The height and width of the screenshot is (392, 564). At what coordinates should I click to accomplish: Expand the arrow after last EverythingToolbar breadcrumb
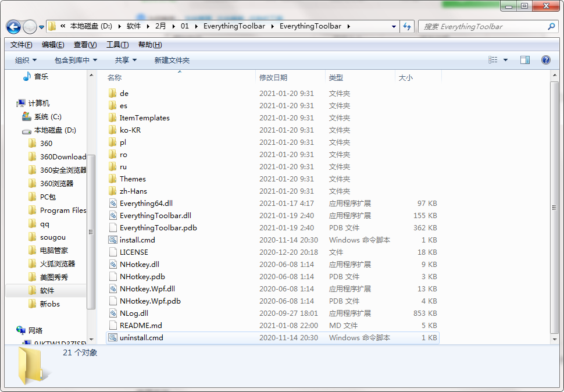click(x=348, y=26)
